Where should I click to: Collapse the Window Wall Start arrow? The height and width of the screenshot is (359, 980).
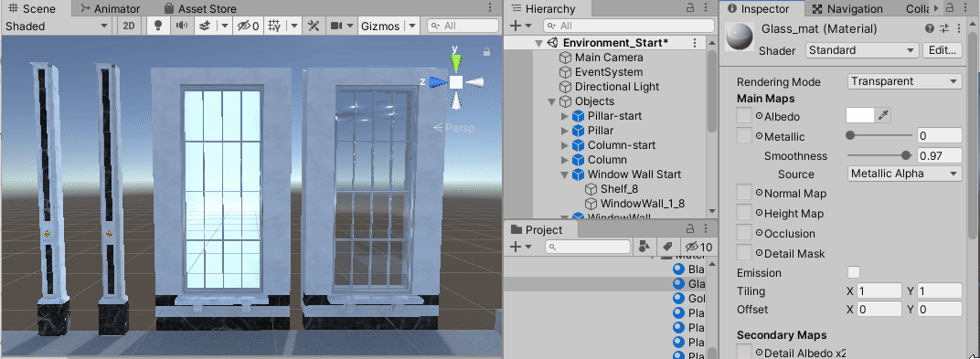coord(564,174)
